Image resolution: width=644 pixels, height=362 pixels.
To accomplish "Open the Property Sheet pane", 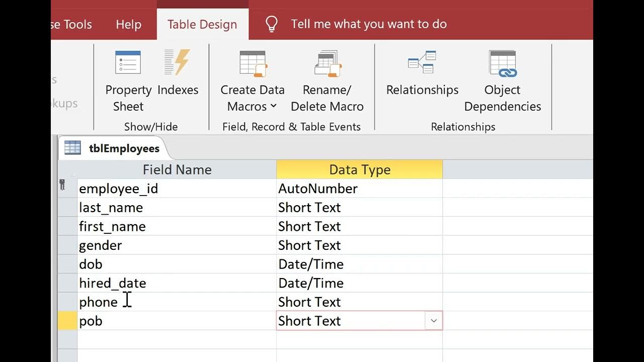I will click(128, 80).
